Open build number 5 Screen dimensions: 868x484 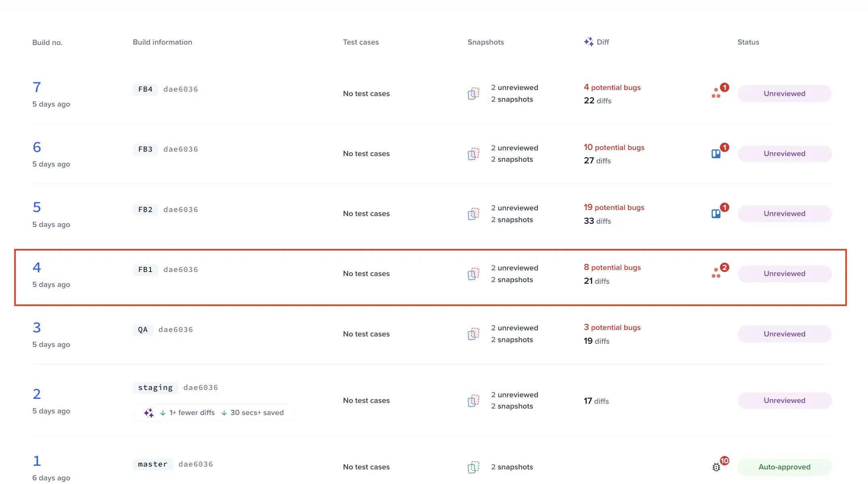37,207
